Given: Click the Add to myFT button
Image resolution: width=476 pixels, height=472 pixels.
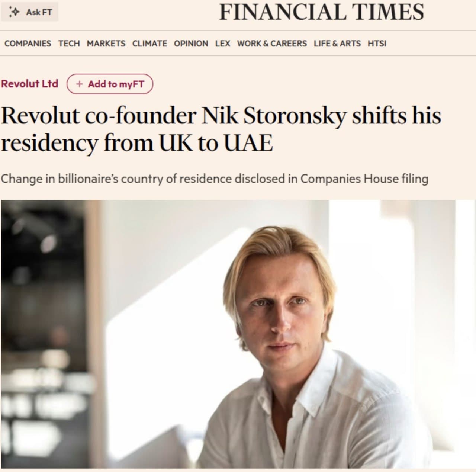Looking at the screenshot, I should 110,84.
